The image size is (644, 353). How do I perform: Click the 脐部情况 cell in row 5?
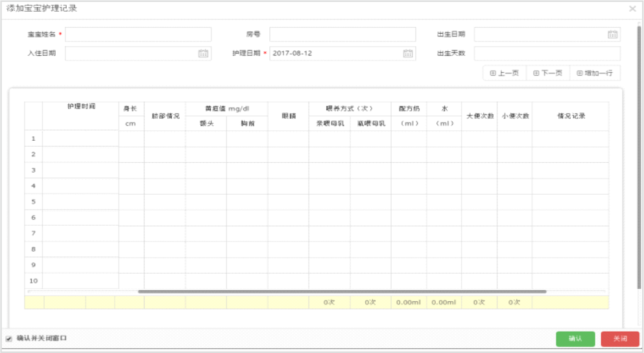point(165,202)
